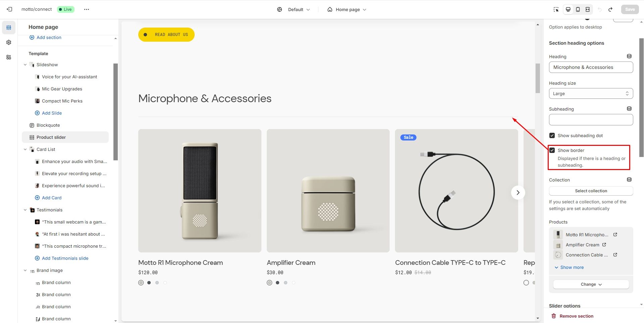
Task: Open the three-dots more actions menu
Action: click(x=87, y=9)
